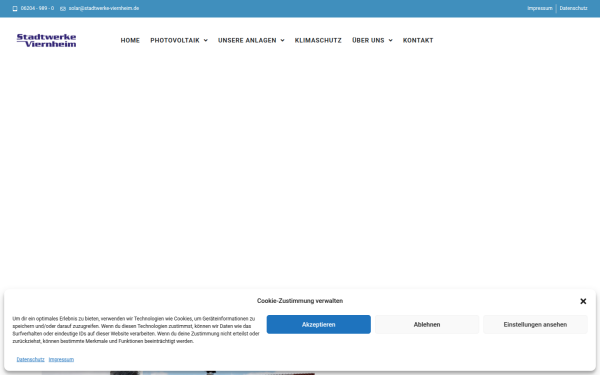Screen dimensions: 600x375
Task: Click the phone icon in top bar
Action: [15, 8]
